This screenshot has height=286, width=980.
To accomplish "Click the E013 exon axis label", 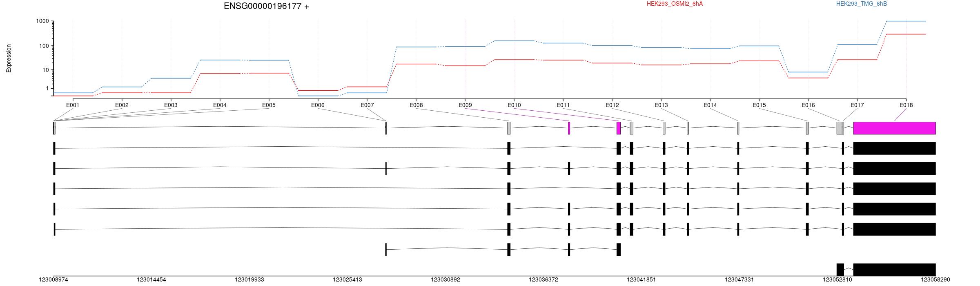I will coord(661,105).
